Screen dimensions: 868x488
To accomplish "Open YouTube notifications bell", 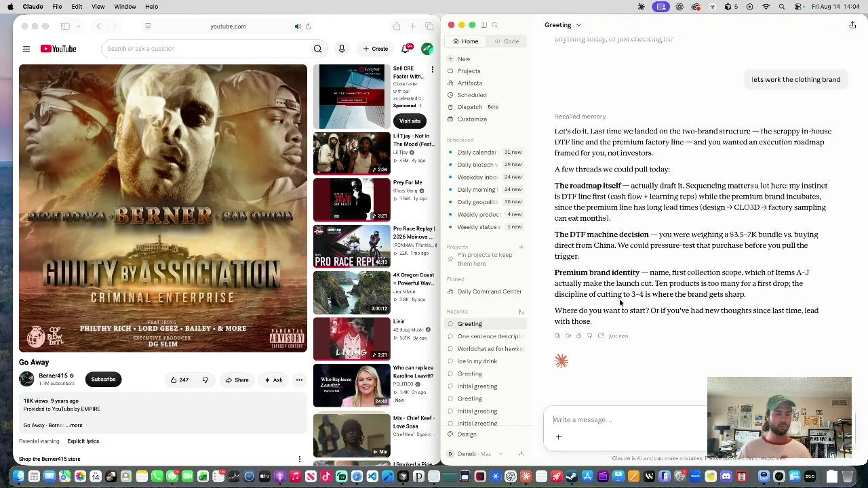I will (x=406, y=49).
